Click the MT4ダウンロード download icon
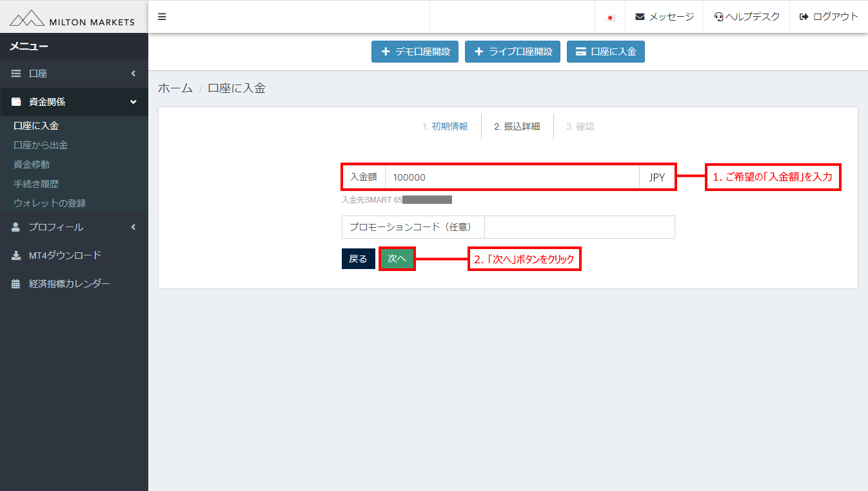 16,255
